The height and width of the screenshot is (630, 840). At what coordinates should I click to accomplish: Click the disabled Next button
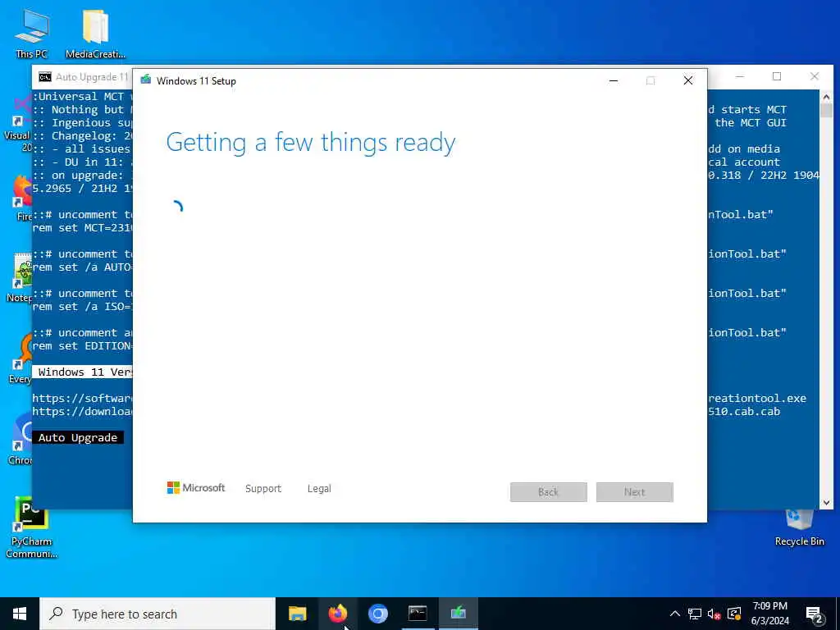pos(635,492)
